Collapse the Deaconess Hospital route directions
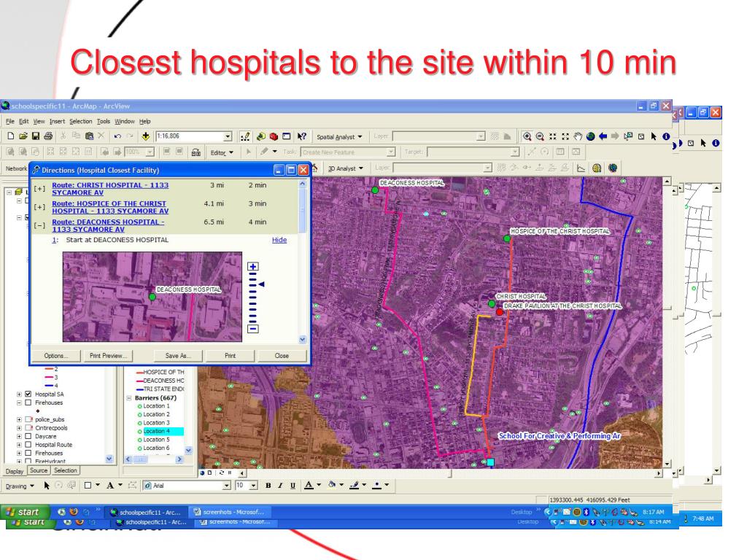The height and width of the screenshot is (560, 747). click(x=39, y=226)
